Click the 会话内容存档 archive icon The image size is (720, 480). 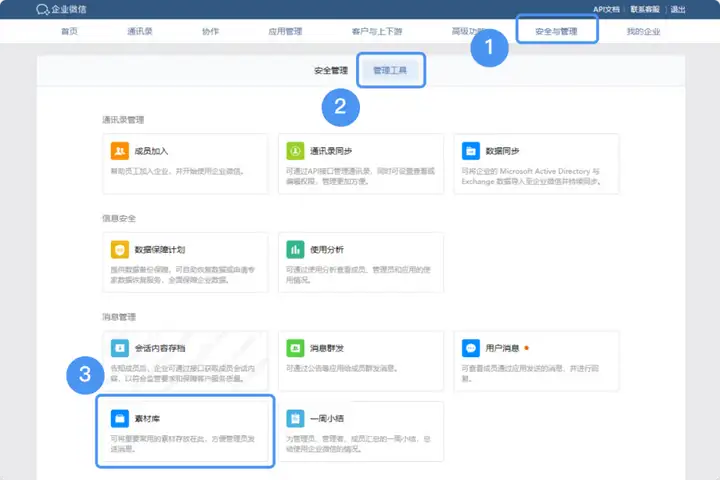(x=119, y=348)
